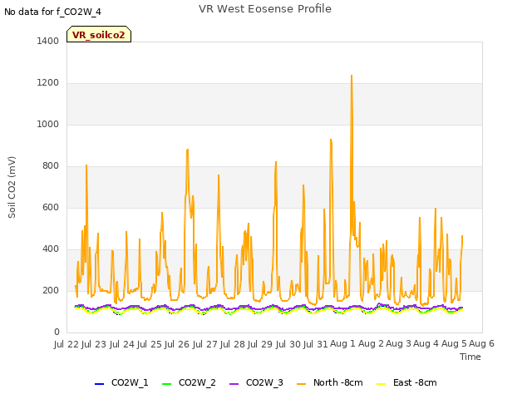Viewport: 532px width, 399px height.
Task: Click the 'No data for f_CO2W_4' message
Action: (52, 12)
